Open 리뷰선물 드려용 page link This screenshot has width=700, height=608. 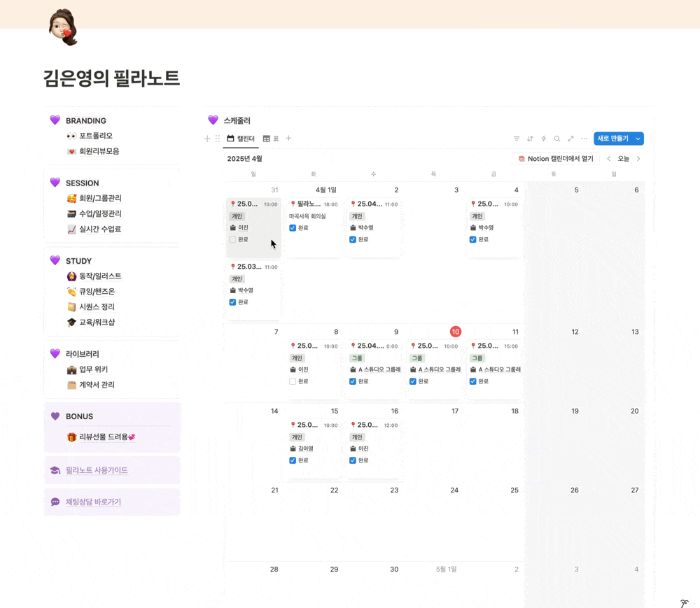(x=107, y=437)
